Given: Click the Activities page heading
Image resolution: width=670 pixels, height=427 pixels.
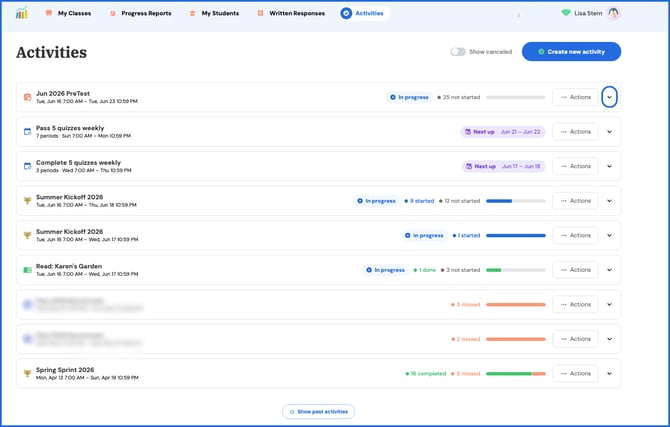Looking at the screenshot, I should point(51,53).
